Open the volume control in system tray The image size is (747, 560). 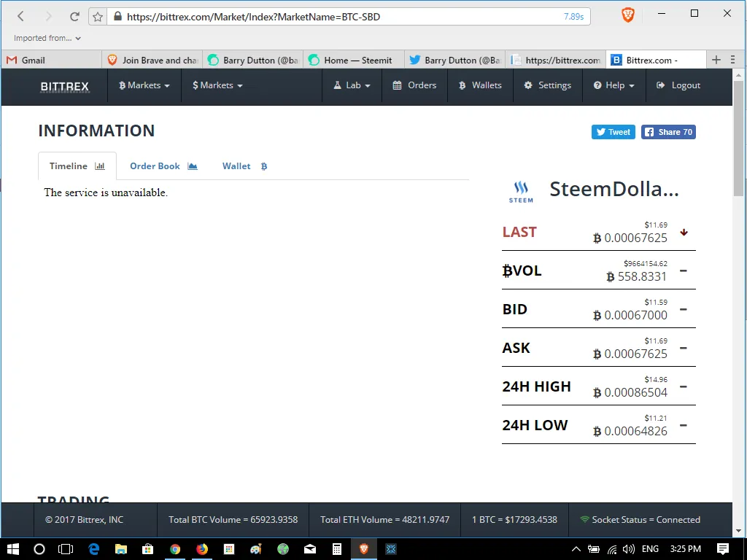tap(628, 549)
